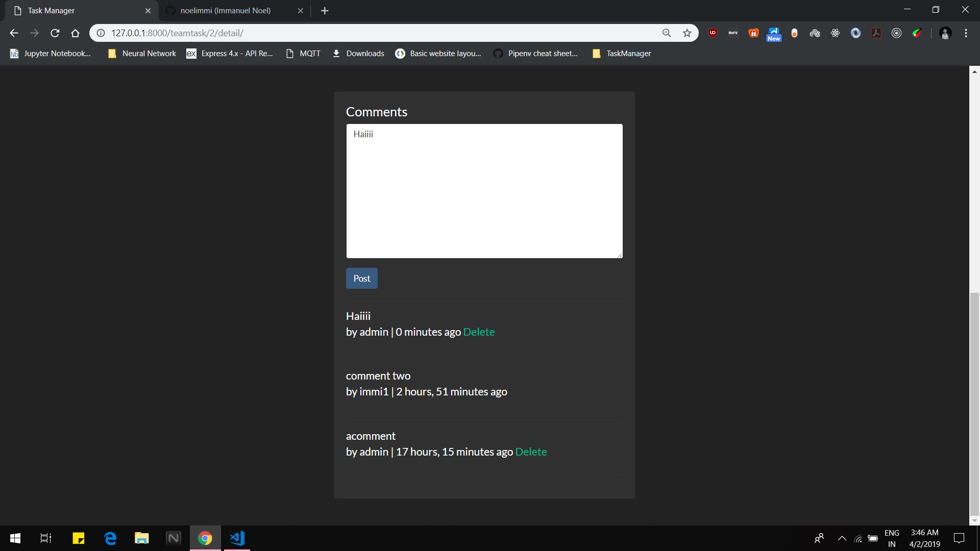Select the 'comment two' comment text
980x551 pixels.
tap(378, 376)
